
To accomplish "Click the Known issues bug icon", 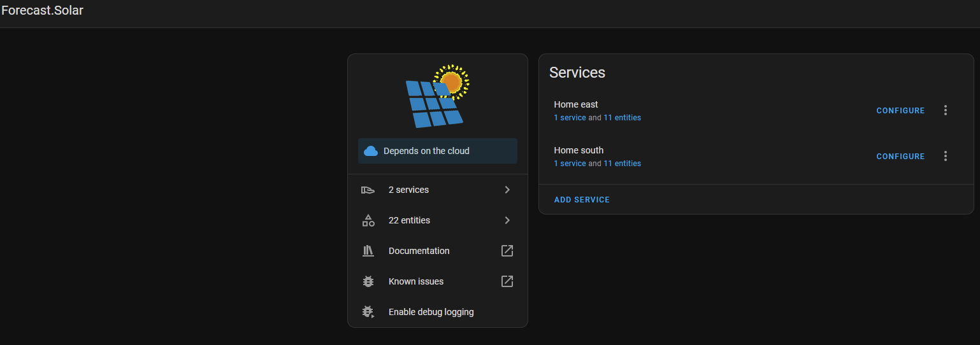I will (x=368, y=281).
